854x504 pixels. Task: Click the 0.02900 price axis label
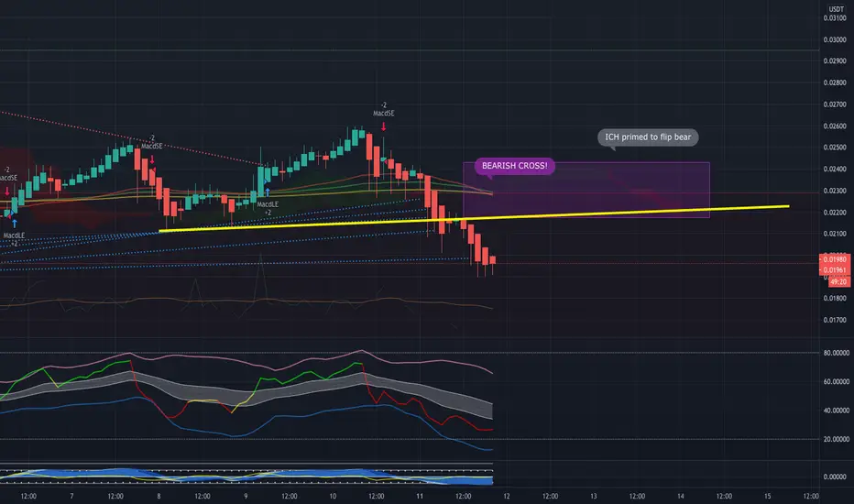click(x=835, y=61)
